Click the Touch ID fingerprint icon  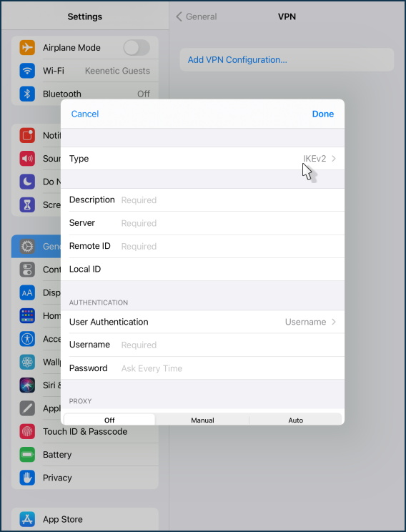coord(27,431)
